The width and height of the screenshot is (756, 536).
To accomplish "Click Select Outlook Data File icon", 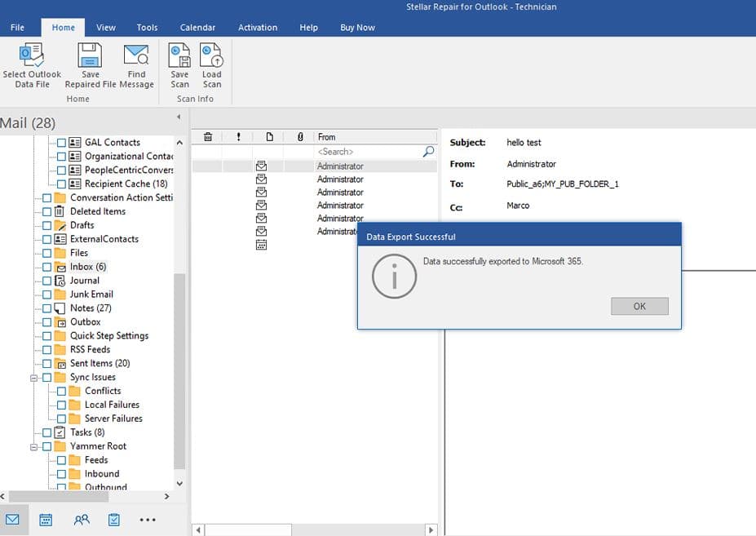I will [32, 55].
